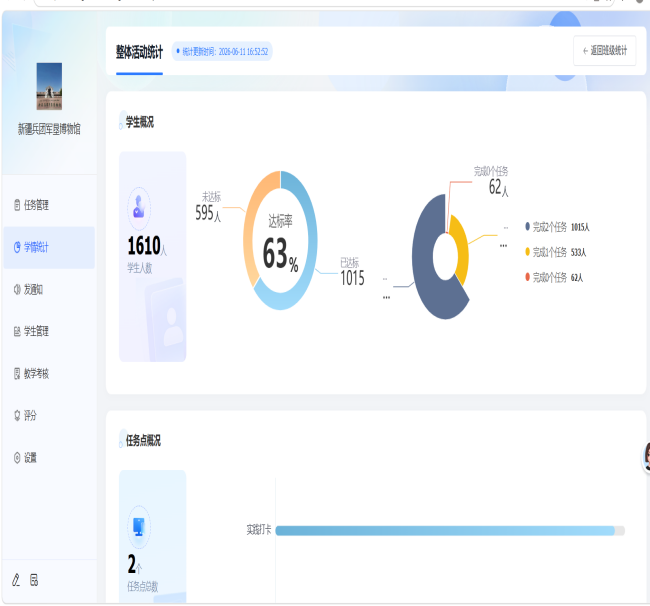
Task: Toggle the 完成2个任务 legend entry
Action: pyautogui.click(x=557, y=227)
